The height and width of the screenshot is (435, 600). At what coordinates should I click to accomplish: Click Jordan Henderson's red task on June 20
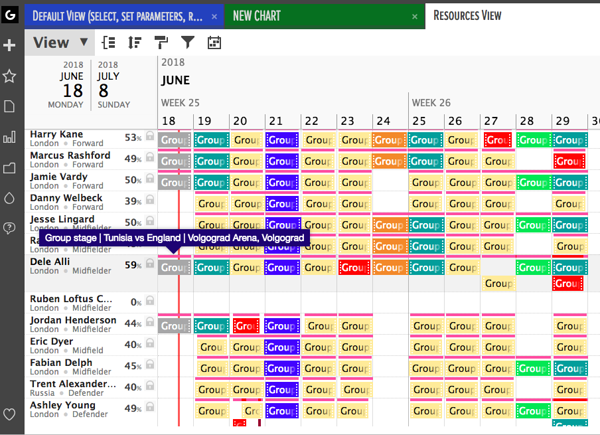(246, 326)
